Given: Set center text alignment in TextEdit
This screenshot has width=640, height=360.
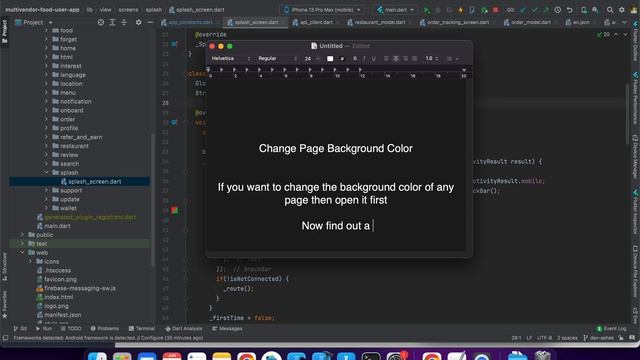Looking at the screenshot, I should point(396,59).
